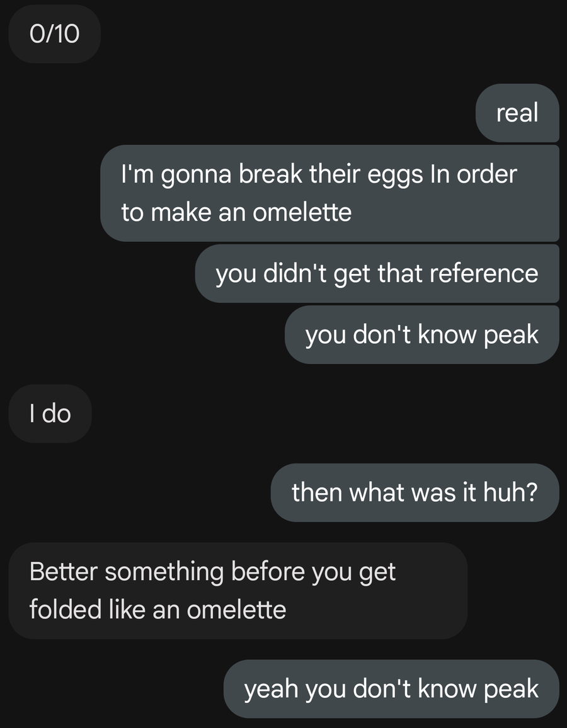Click the word "break" in the eggs message
The width and height of the screenshot is (567, 728).
[270, 174]
